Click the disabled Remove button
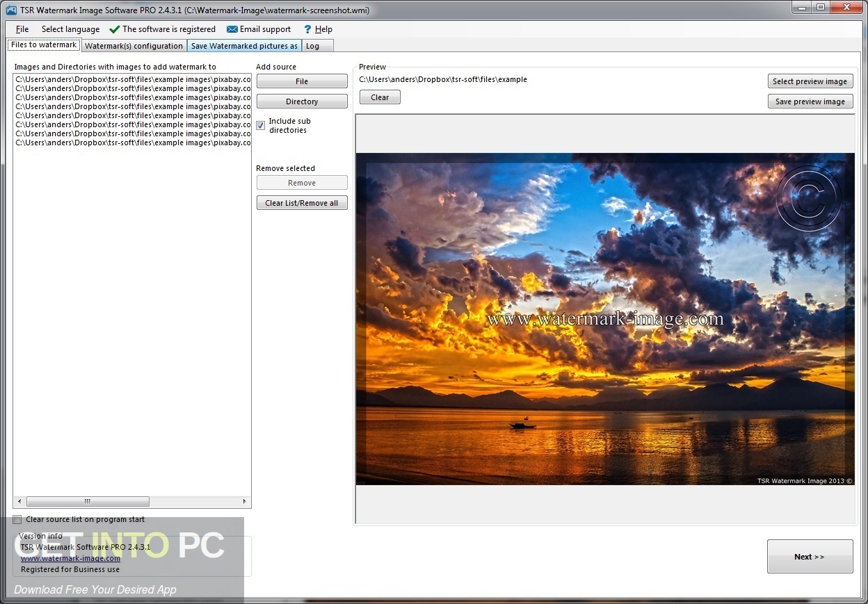This screenshot has width=868, height=604. click(302, 183)
